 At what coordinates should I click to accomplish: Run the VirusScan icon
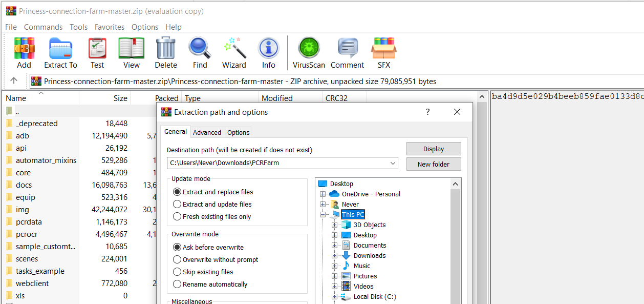tap(309, 48)
